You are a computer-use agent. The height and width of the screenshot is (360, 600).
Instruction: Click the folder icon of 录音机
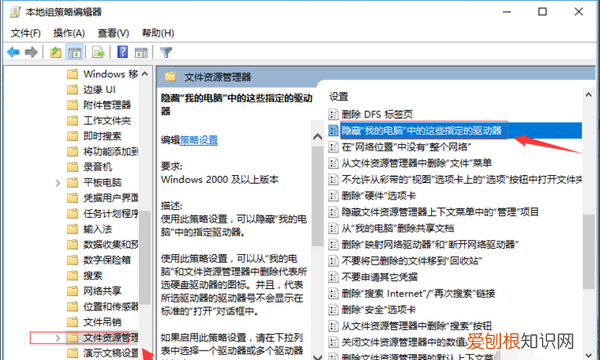tap(72, 167)
